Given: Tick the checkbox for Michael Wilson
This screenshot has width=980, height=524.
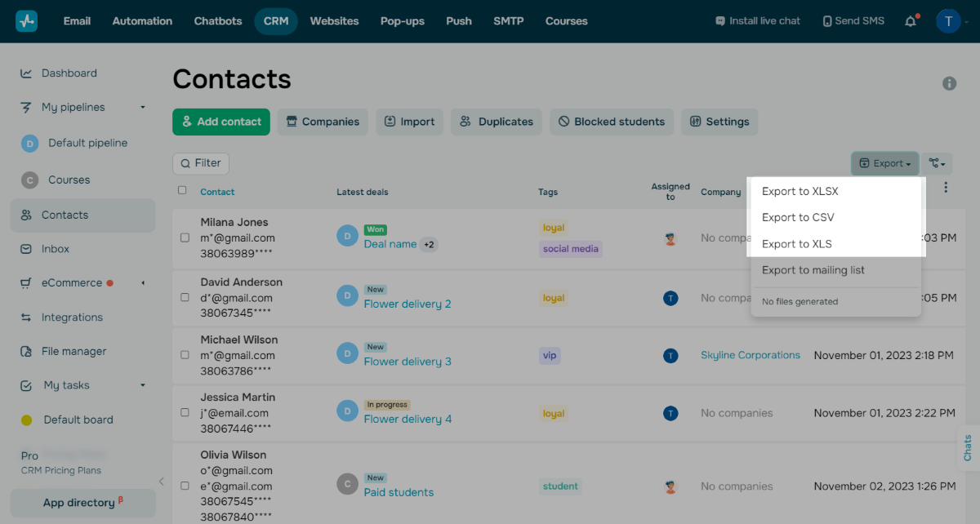Looking at the screenshot, I should click(x=185, y=356).
